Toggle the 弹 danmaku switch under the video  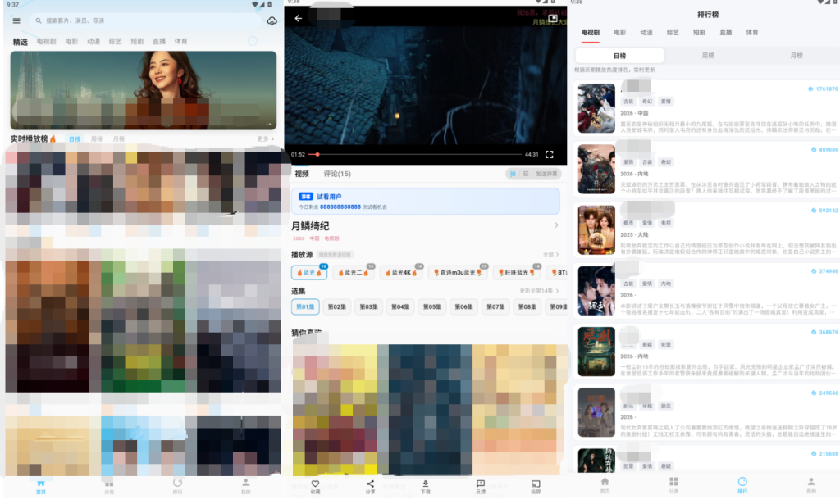pyautogui.click(x=513, y=174)
